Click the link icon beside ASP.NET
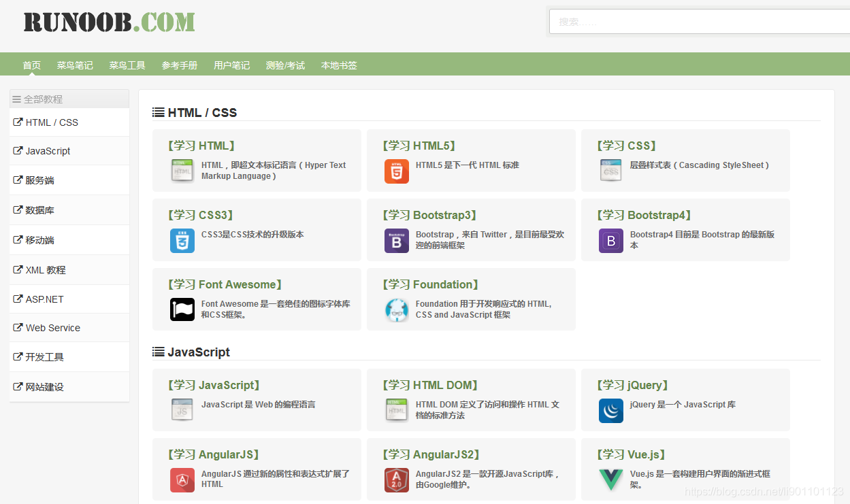Image resolution: width=850 pixels, height=504 pixels. [x=18, y=299]
